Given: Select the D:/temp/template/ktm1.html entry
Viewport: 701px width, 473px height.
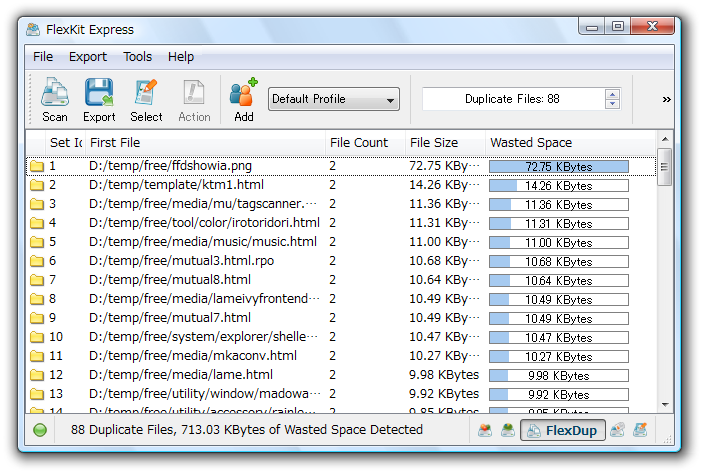Looking at the screenshot, I should coord(176,185).
